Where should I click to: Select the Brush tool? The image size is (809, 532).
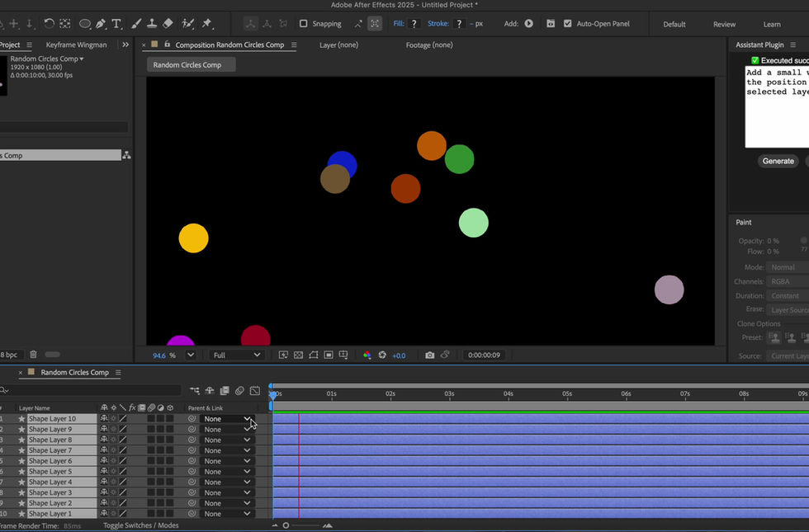point(136,24)
